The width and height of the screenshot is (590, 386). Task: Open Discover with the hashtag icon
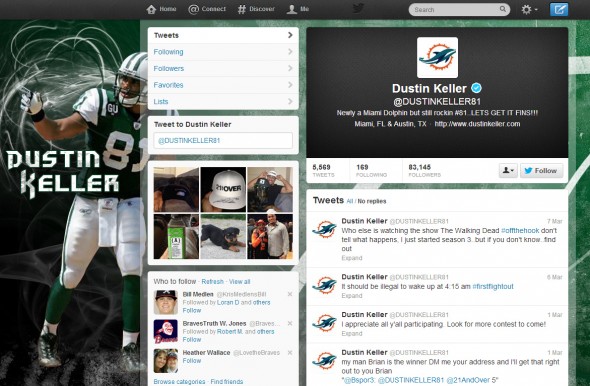(x=242, y=9)
